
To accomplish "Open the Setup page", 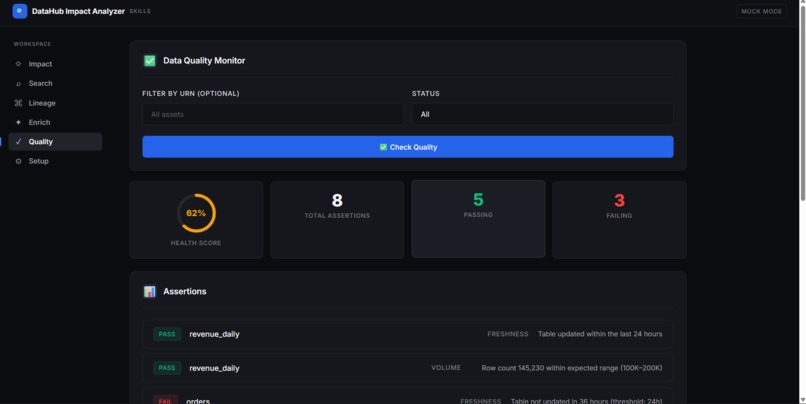I will click(x=55, y=161).
